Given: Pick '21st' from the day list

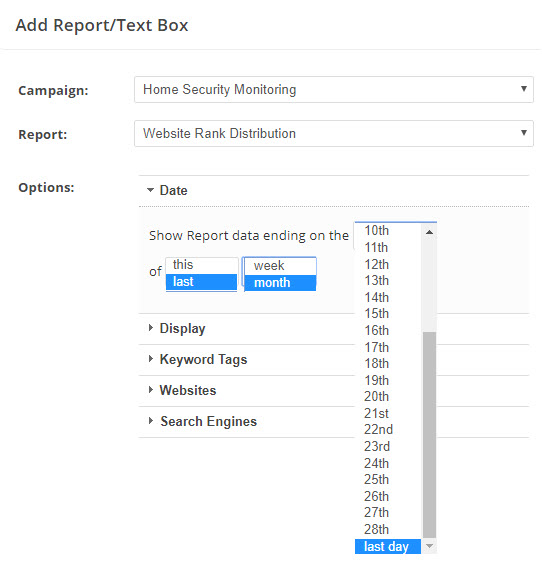Looking at the screenshot, I should (388, 413).
